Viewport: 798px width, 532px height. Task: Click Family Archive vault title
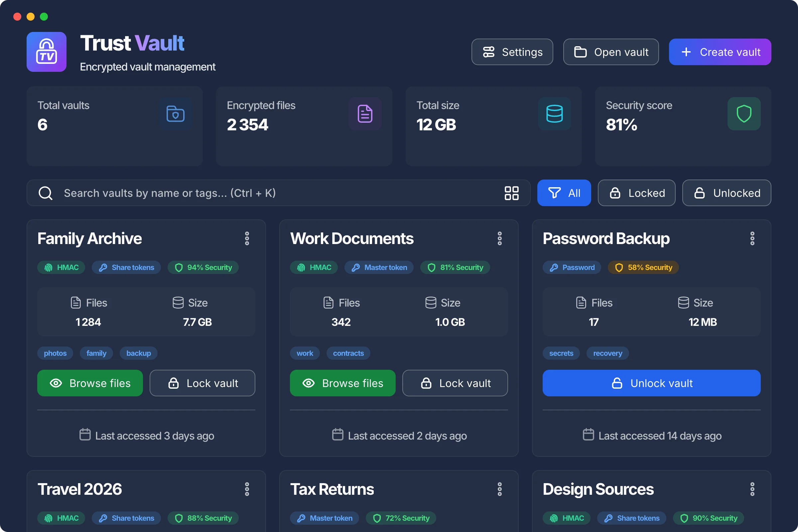click(x=89, y=239)
